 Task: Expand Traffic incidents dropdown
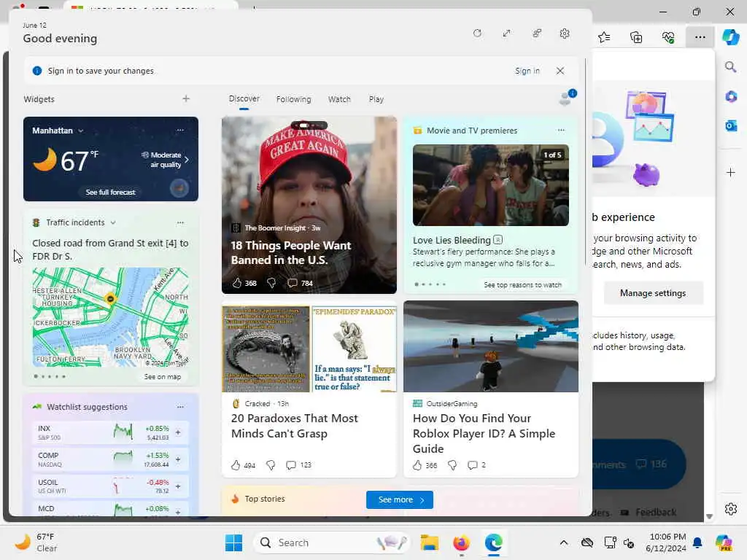coord(113,222)
